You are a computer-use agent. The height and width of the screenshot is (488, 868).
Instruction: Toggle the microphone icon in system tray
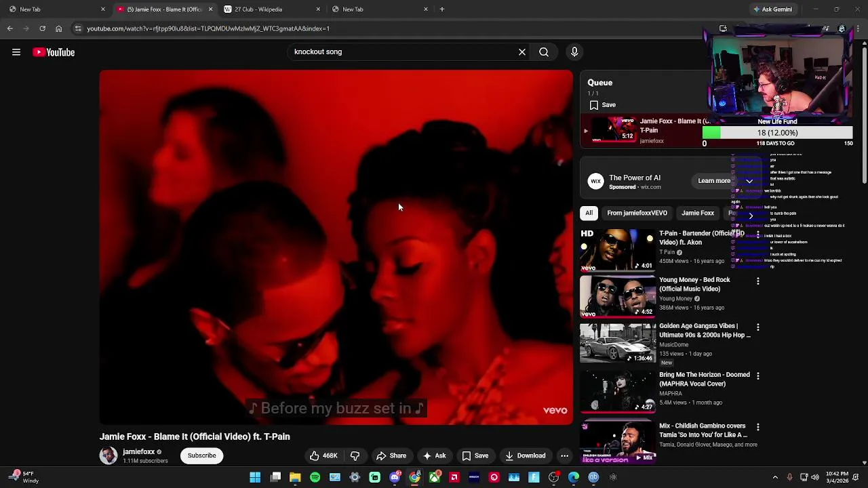pyautogui.click(x=789, y=477)
